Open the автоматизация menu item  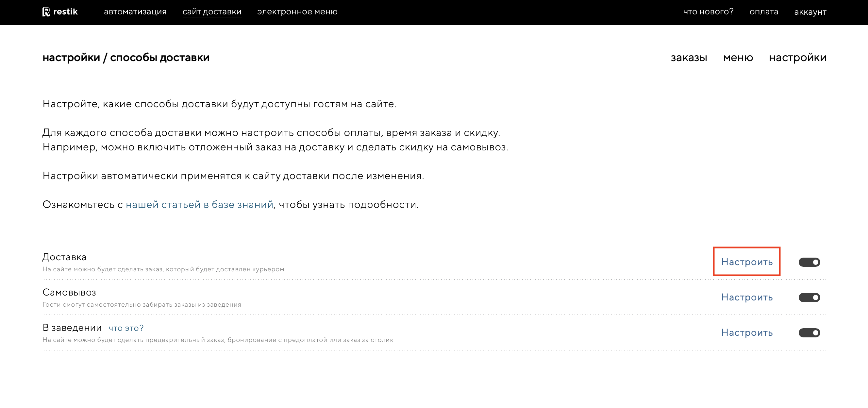135,12
